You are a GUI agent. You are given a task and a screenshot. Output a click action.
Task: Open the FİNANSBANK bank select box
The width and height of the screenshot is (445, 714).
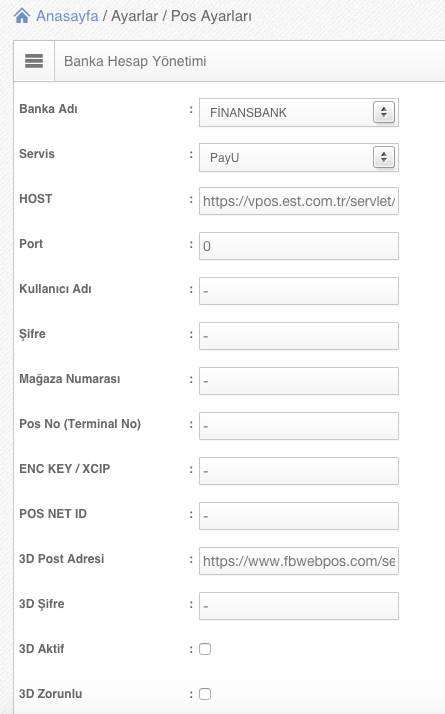point(299,112)
